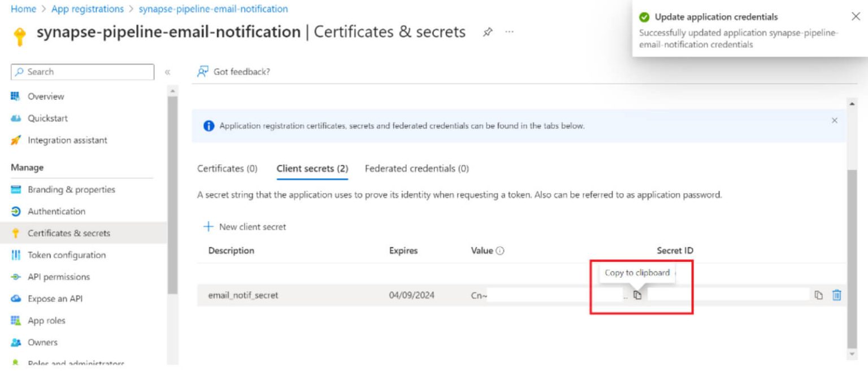Open the ellipsis more options menu
Image resolution: width=868 pixels, height=372 pixels.
[x=509, y=32]
